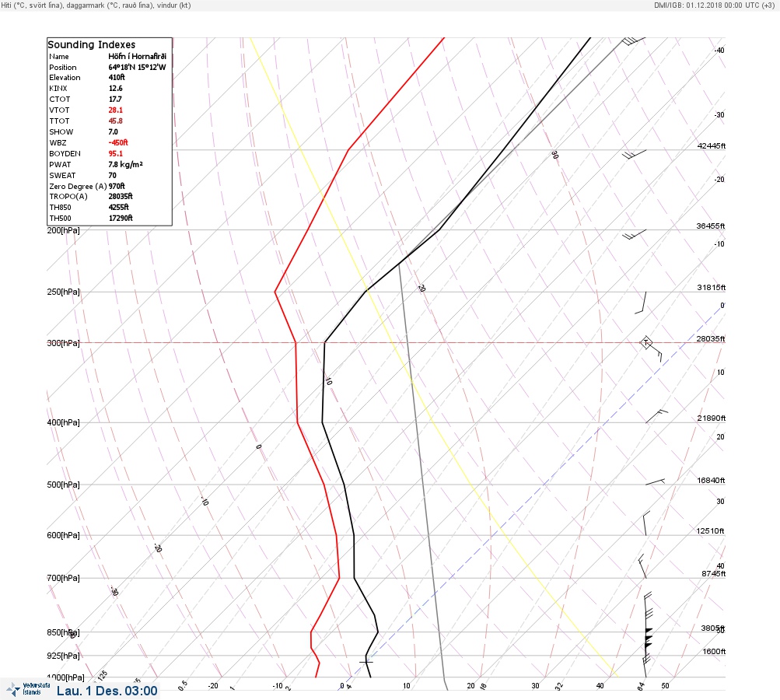
Task: Click the Zero Degree (A) value 970ft
Action: [117, 187]
